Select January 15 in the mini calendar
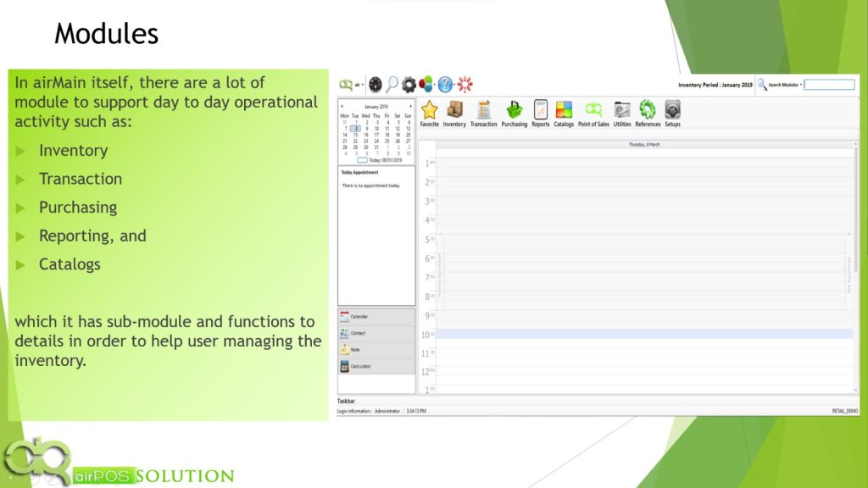The width and height of the screenshot is (868, 488). 355,135
